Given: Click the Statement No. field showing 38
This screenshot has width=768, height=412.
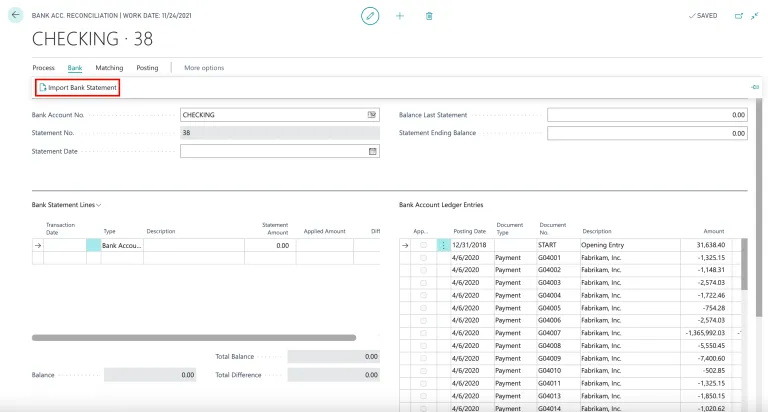Looking at the screenshot, I should coord(280,133).
